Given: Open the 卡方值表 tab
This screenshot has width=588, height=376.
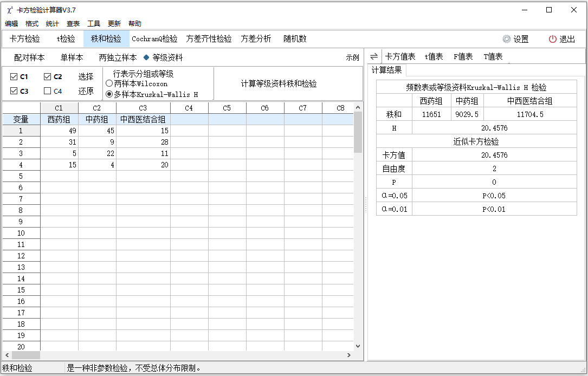Looking at the screenshot, I should tap(400, 56).
